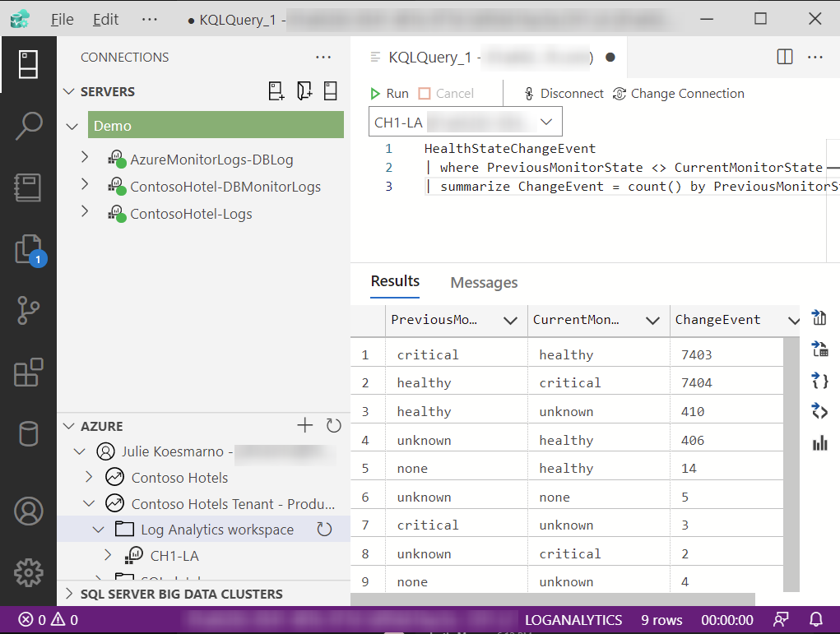
Task: Open the Search view in activity bar
Action: (x=29, y=126)
